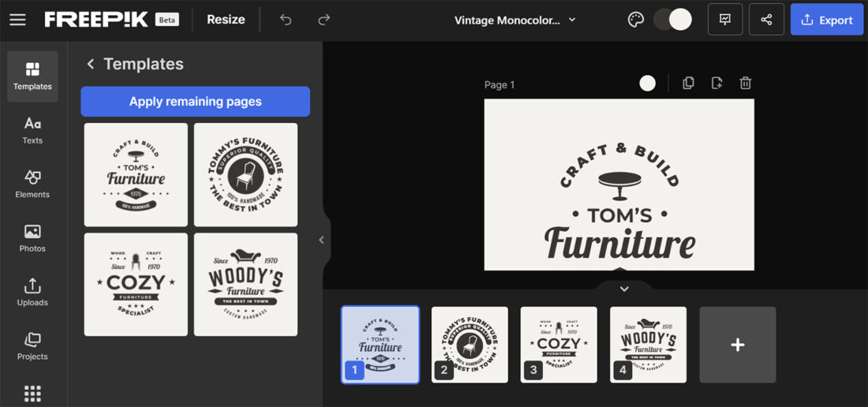Select Tom's Furniture template in panel
Screen dimensions: 868x407
137,175
